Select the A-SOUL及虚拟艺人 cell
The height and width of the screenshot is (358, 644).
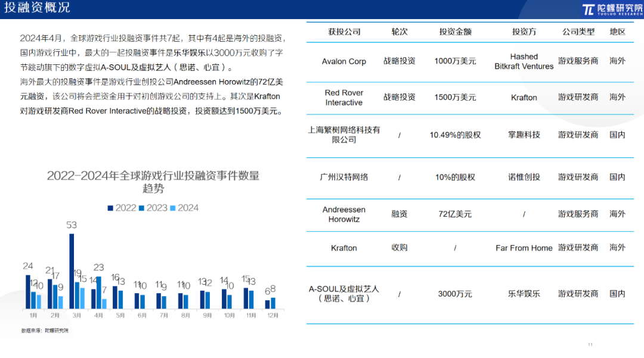click(x=344, y=294)
